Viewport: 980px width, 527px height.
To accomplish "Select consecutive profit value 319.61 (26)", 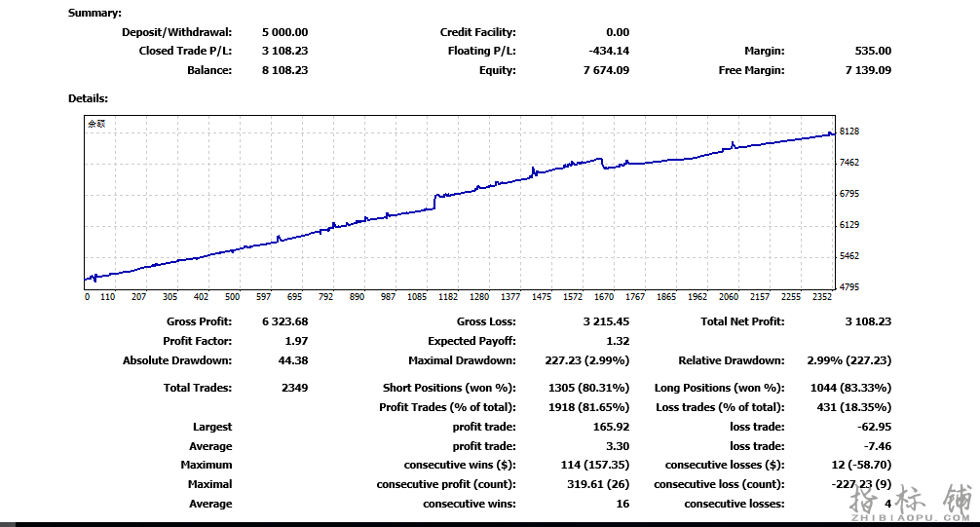I will [x=598, y=484].
